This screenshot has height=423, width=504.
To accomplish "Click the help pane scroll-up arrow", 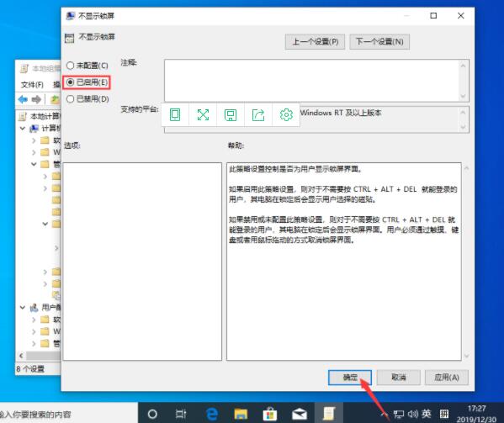I will click(x=466, y=168).
